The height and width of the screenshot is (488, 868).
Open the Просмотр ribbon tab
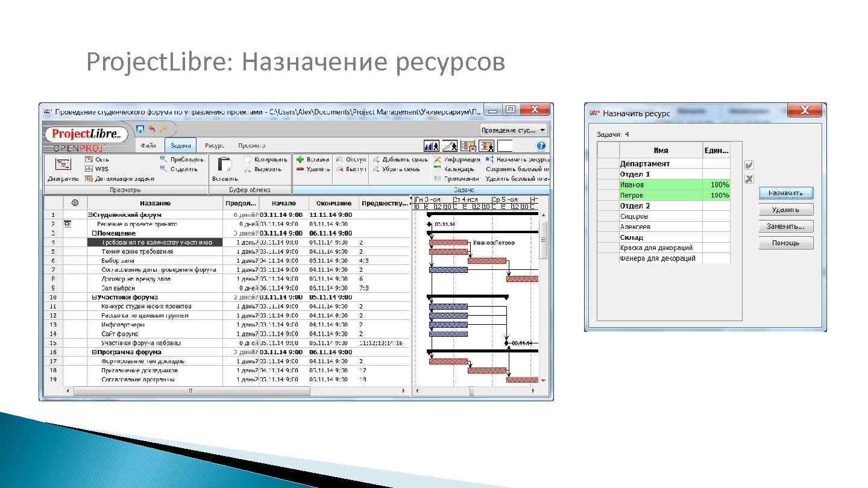pyautogui.click(x=251, y=146)
